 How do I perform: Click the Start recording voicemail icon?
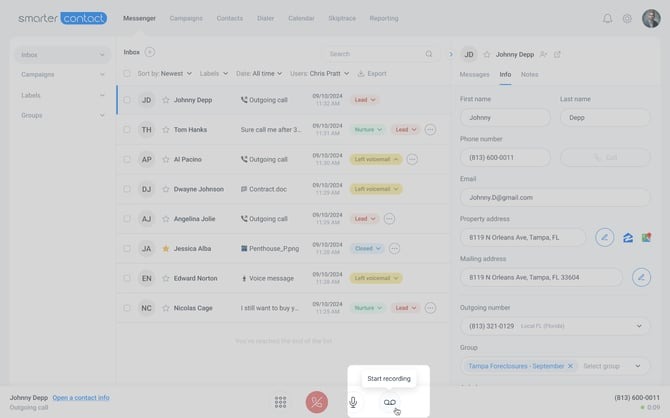coord(390,401)
